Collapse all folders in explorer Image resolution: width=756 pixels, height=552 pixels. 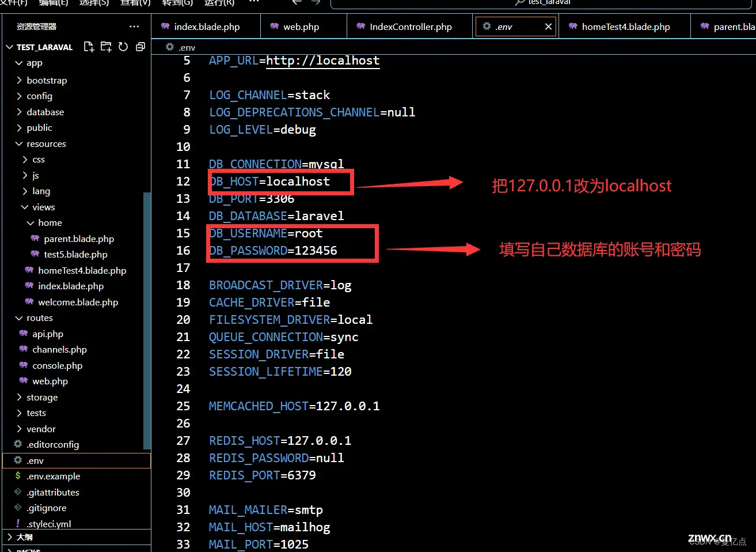140,47
